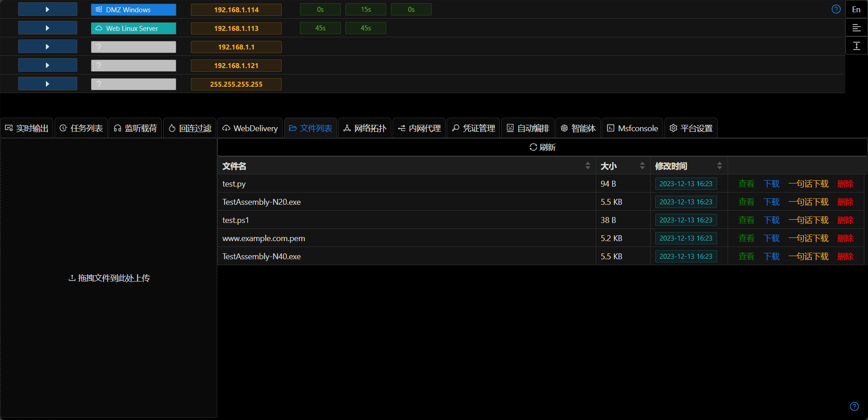Click the first 45s session badge for 192.168.1.113

[320, 28]
